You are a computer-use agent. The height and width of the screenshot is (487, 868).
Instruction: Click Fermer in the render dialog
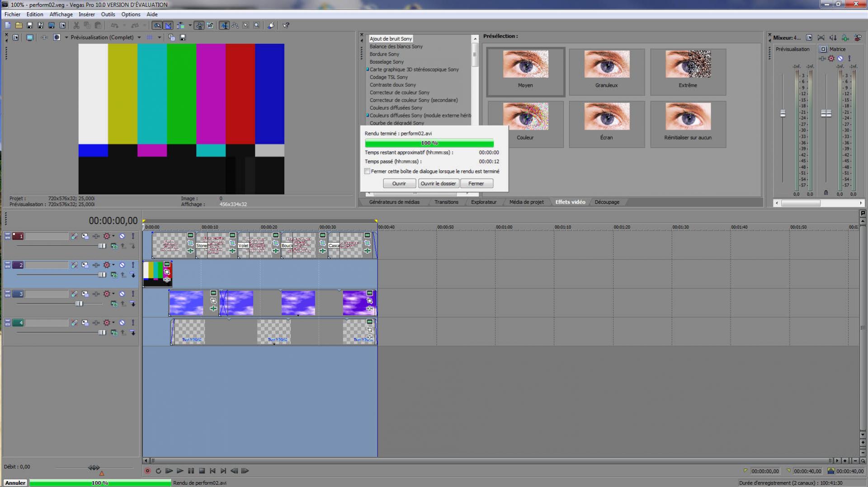pos(476,183)
